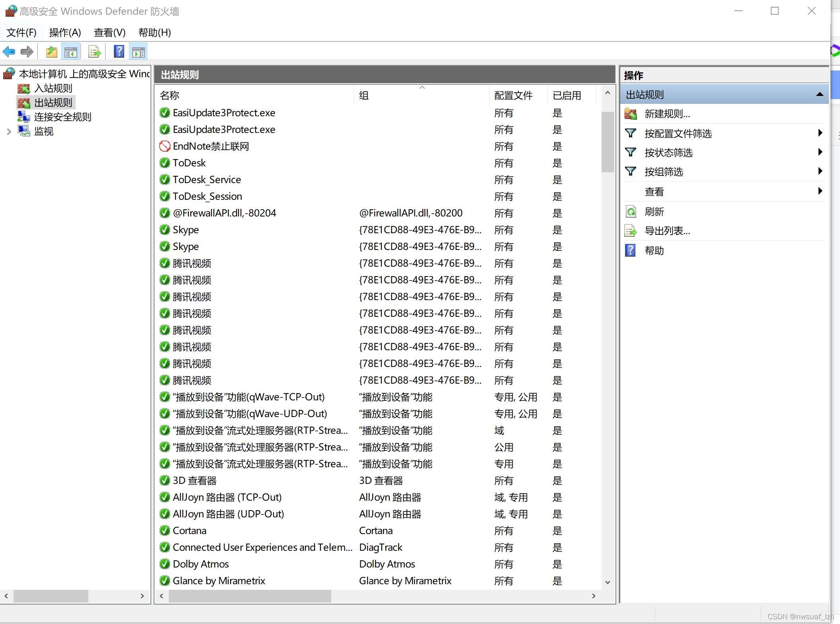840x624 pixels.
Task: Click the console tree scroll right arrow
Action: click(142, 596)
